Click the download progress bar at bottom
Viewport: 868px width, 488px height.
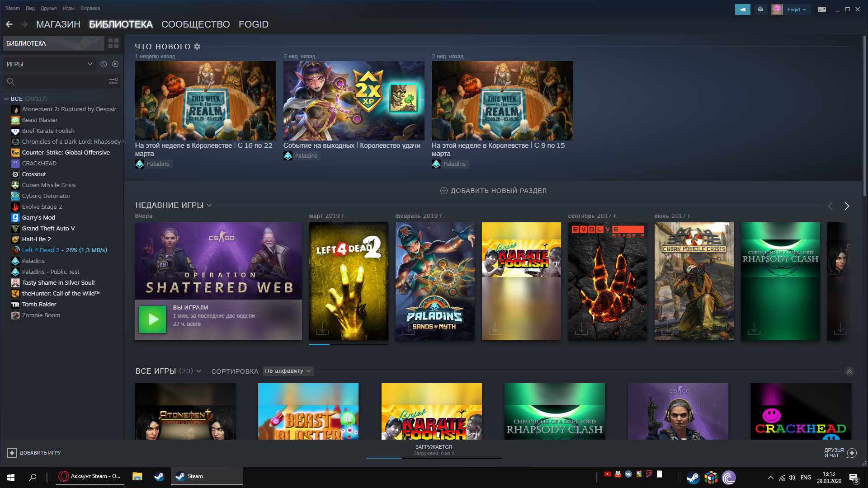[434, 458]
